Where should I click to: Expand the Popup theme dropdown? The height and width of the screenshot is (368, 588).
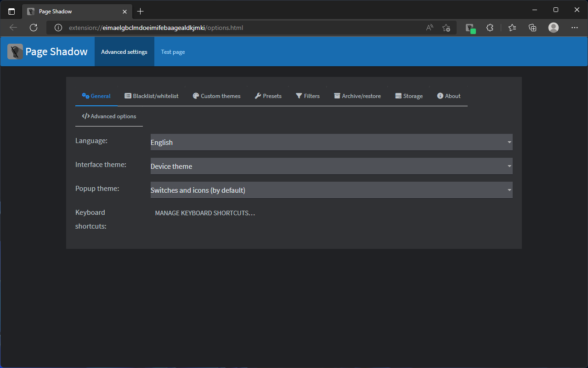click(x=331, y=190)
